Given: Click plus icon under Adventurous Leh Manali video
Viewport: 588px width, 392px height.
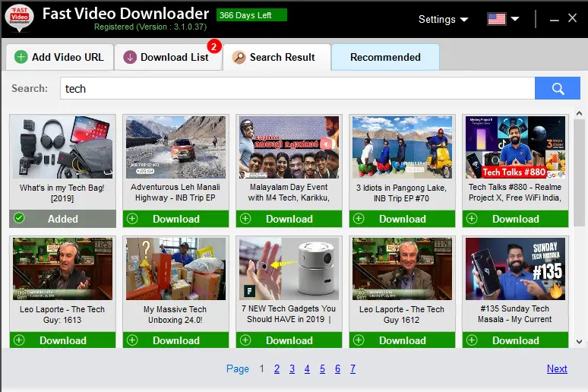Looking at the screenshot, I should [132, 219].
